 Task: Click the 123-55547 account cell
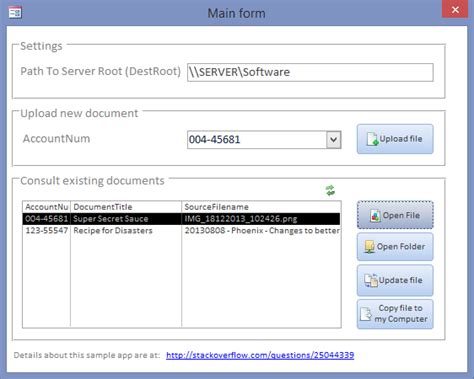coord(47,231)
